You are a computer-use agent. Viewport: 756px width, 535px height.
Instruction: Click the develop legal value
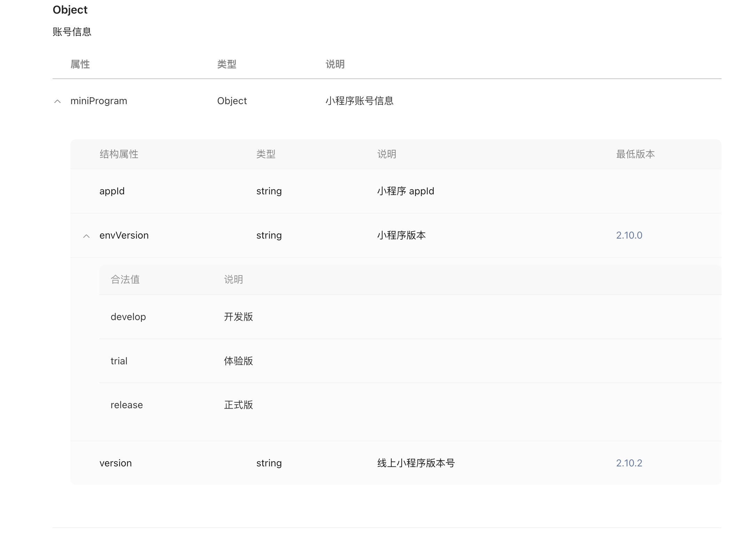tap(128, 317)
